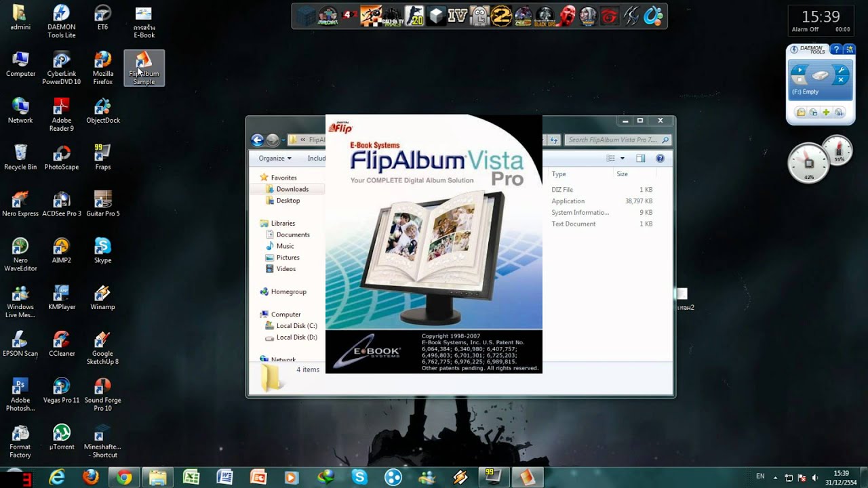This screenshot has width=868, height=488.
Task: Open Format Factory desktop shortcut
Action: (x=20, y=442)
